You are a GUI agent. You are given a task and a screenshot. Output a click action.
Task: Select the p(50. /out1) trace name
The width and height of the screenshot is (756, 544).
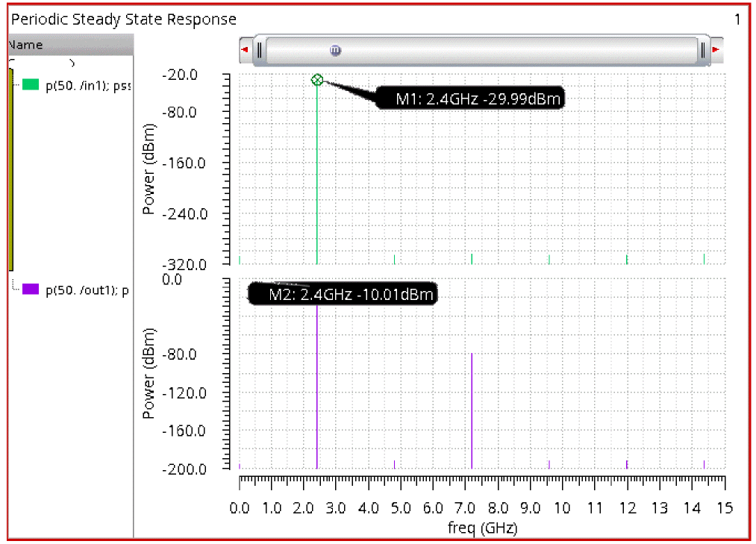pyautogui.click(x=87, y=290)
